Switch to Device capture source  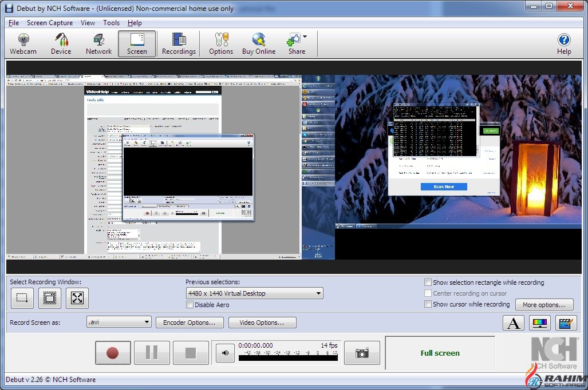click(x=61, y=44)
